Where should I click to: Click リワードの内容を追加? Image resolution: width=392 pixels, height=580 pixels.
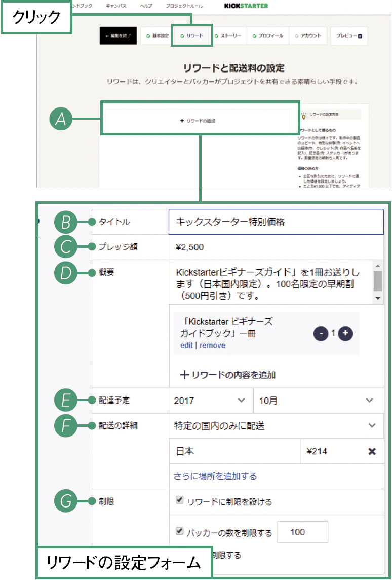(x=227, y=375)
